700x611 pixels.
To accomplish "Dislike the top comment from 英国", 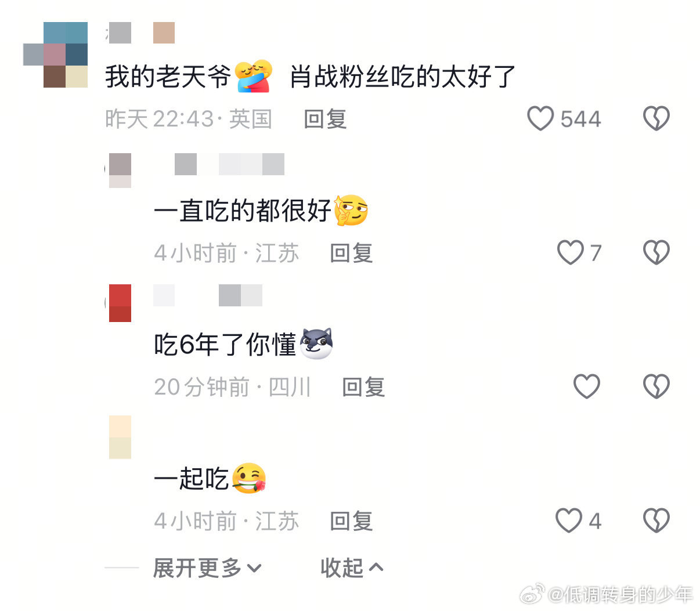I will coord(656,119).
